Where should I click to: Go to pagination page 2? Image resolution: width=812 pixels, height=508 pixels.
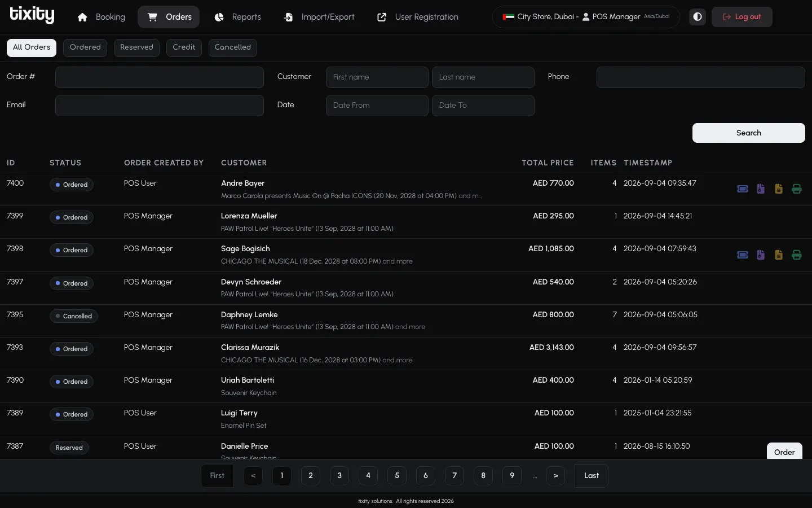coord(311,476)
